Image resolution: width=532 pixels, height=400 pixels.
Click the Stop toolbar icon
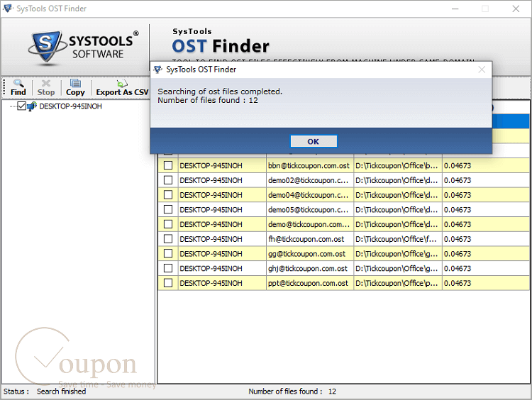tap(46, 83)
